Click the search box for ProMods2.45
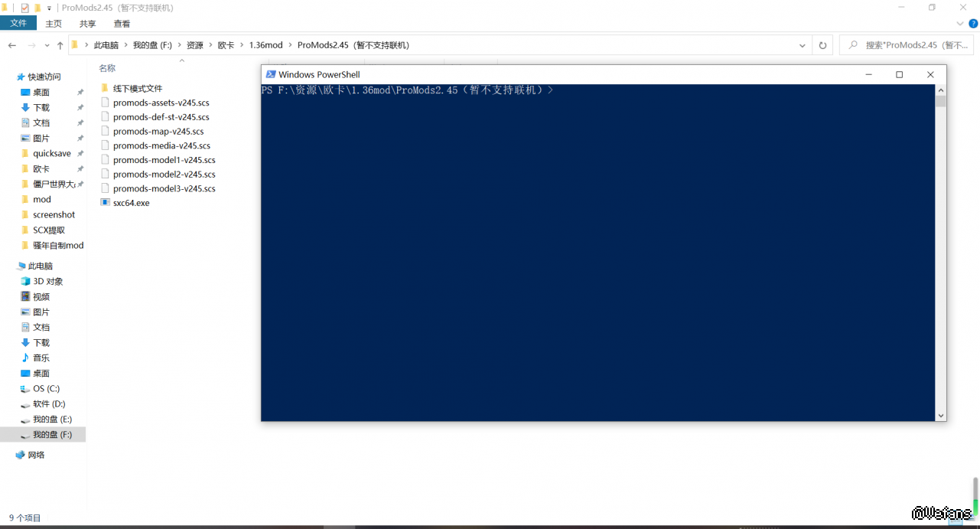This screenshot has width=980, height=529. [907, 45]
